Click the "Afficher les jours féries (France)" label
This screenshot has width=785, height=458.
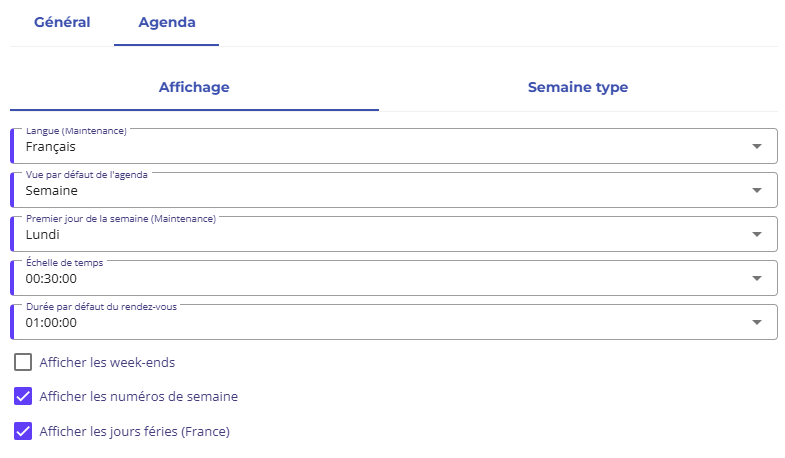click(134, 432)
